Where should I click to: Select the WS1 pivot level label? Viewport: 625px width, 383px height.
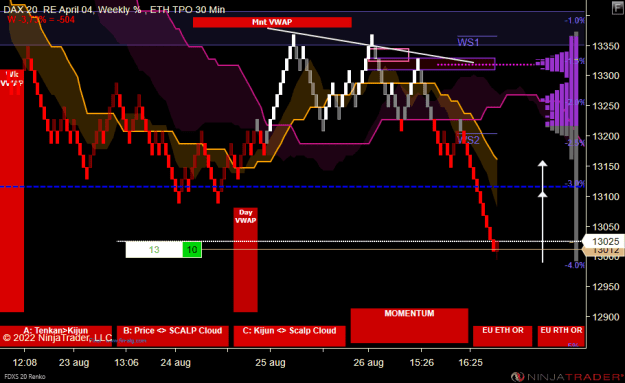coord(468,42)
